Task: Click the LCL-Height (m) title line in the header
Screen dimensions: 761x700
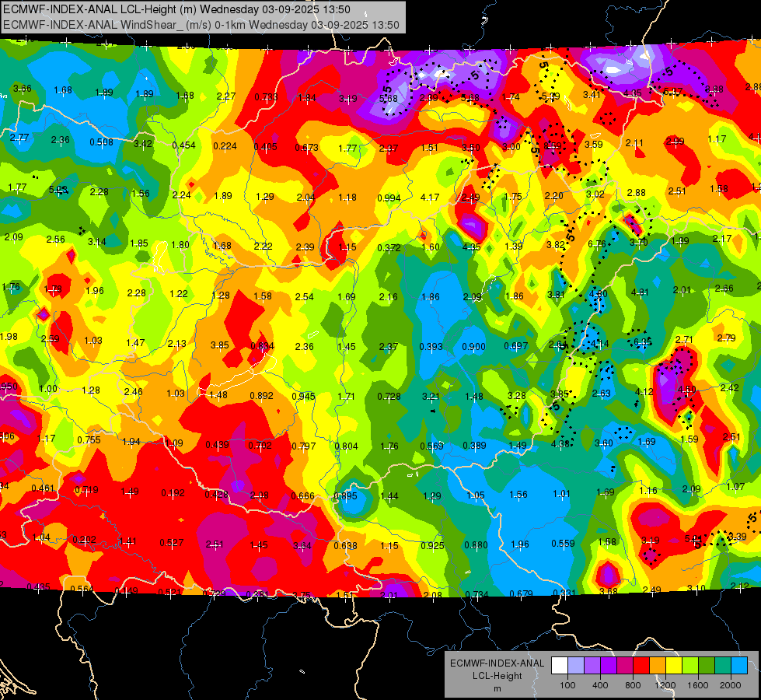Action: click(x=176, y=9)
